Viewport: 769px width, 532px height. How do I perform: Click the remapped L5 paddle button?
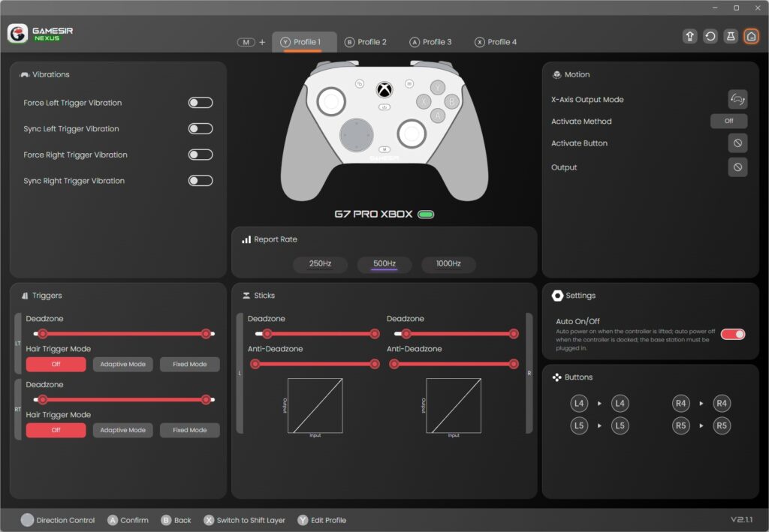tap(620, 426)
